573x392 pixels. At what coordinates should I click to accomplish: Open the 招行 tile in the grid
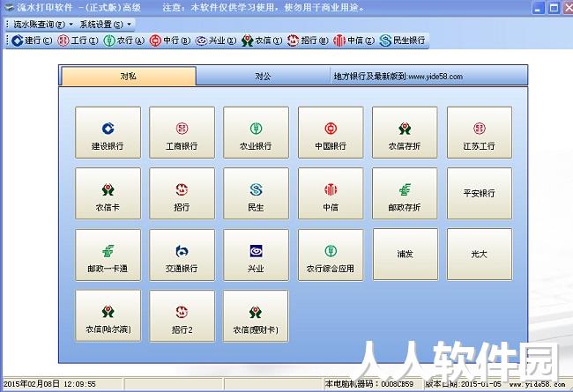coord(182,194)
